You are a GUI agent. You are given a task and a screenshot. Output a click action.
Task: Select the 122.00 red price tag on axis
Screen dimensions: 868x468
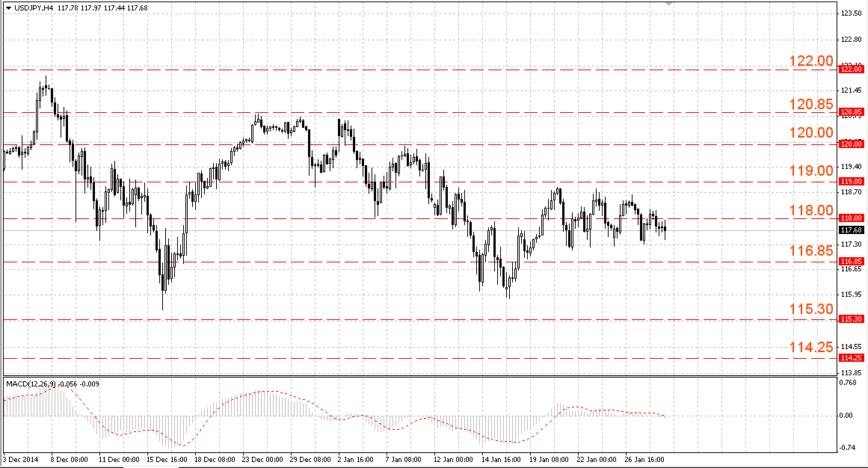point(851,70)
